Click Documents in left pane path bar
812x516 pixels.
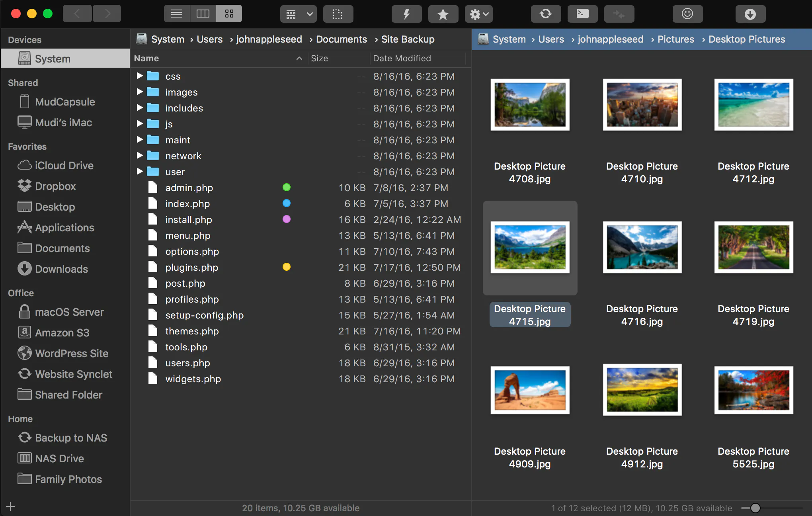pos(342,39)
